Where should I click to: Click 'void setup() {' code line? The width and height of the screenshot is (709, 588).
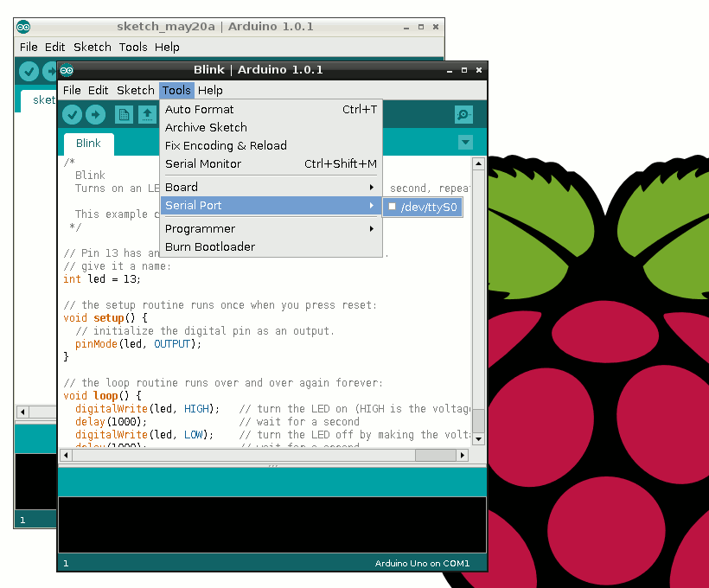pos(105,318)
